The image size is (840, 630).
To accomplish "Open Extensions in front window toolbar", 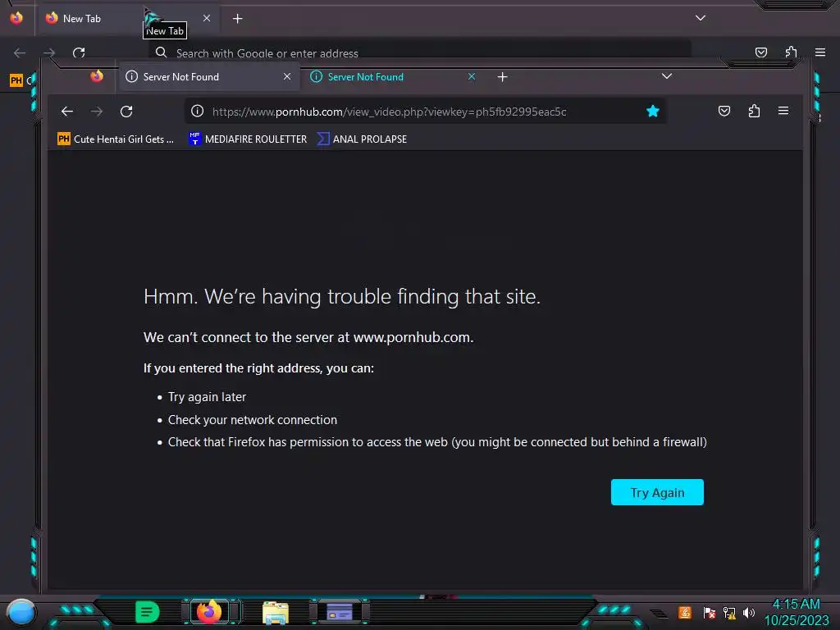I will click(754, 111).
